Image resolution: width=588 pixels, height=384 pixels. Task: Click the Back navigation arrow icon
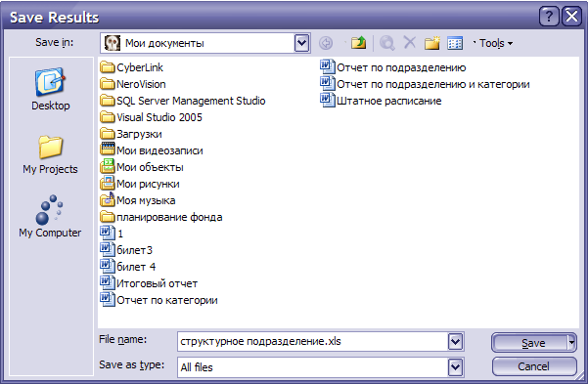326,43
